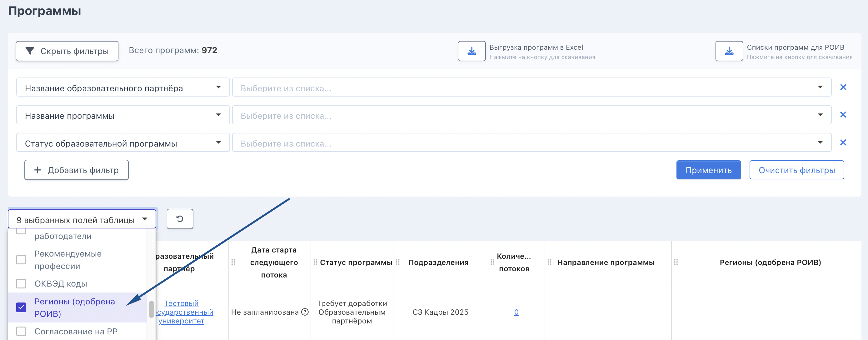Image resolution: width=868 pixels, height=340 pixels.
Task: Click the column list scrollbar thumb
Action: point(152,309)
